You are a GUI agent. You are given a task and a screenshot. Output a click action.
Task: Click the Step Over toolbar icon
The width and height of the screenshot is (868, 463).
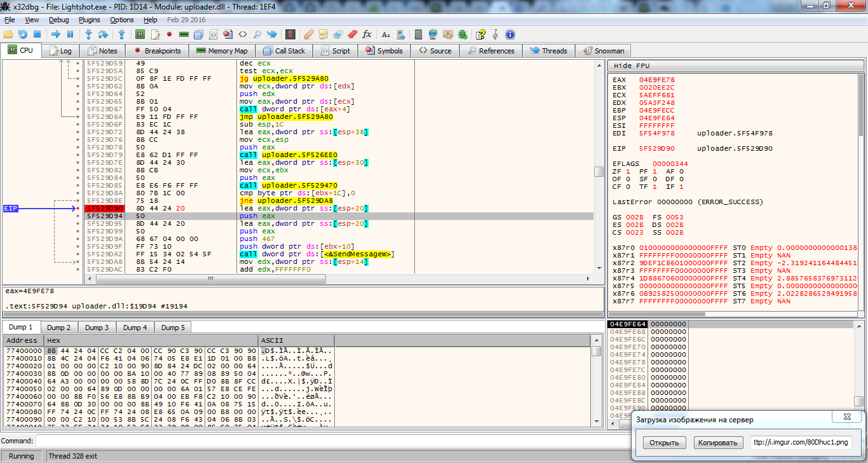(103, 34)
